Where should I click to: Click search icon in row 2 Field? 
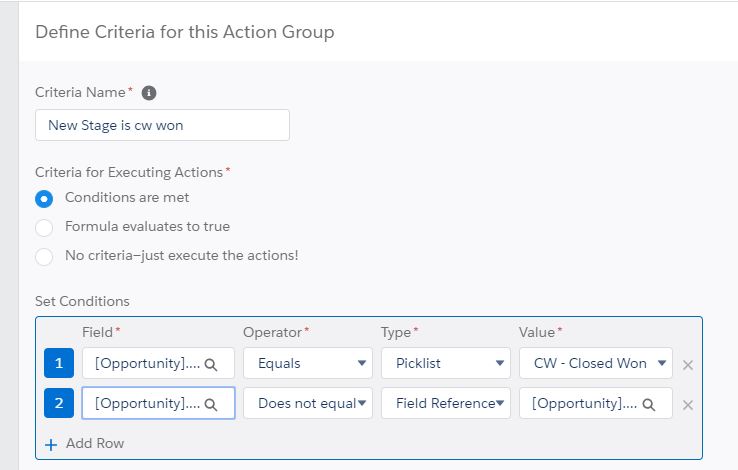[210, 404]
